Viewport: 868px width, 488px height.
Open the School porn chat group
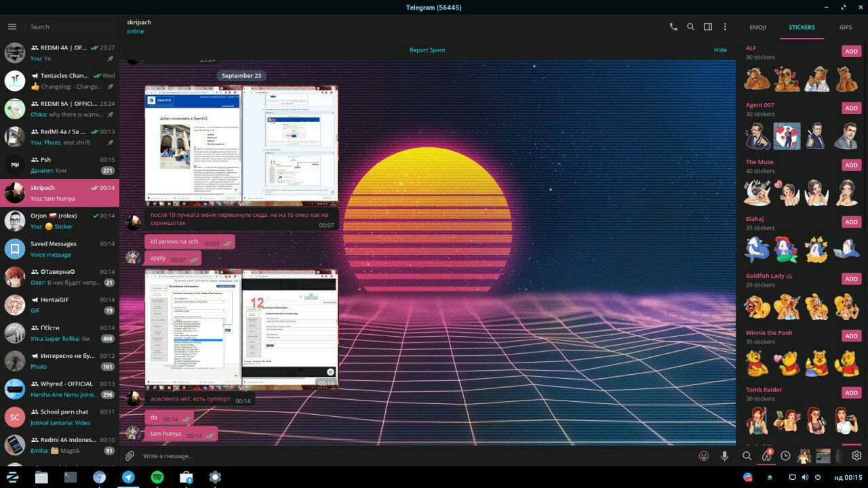[x=60, y=418]
